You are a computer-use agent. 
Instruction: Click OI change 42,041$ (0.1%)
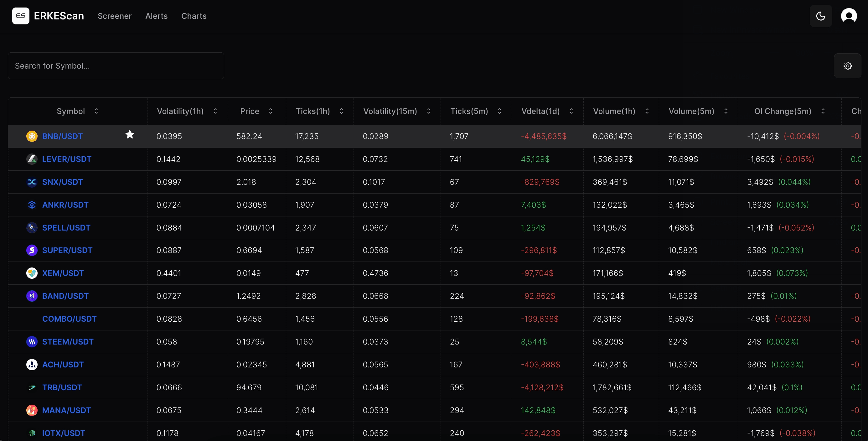[x=775, y=387]
